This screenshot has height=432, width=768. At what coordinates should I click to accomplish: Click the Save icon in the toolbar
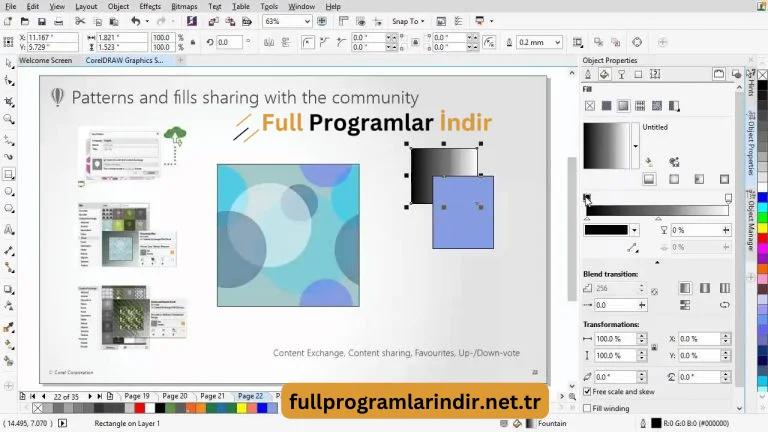coord(42,22)
